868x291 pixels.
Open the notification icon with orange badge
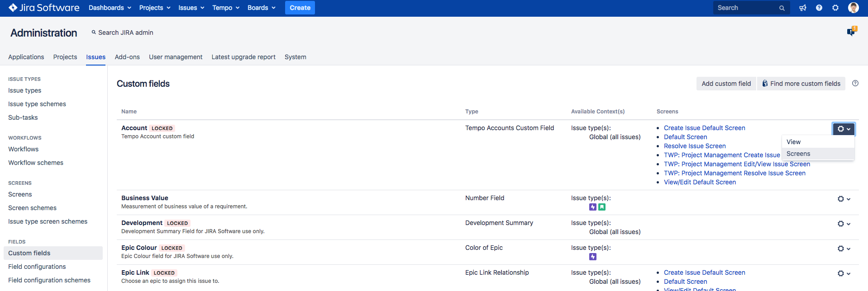coord(851,32)
